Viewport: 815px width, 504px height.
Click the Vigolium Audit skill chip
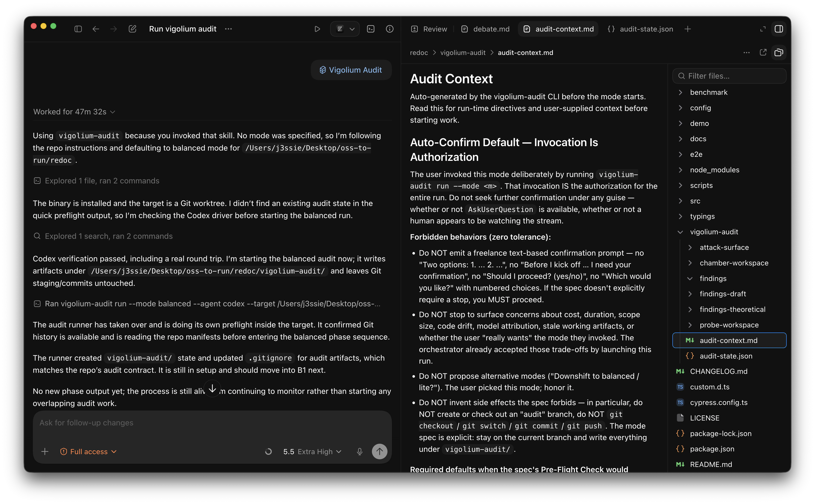point(351,70)
